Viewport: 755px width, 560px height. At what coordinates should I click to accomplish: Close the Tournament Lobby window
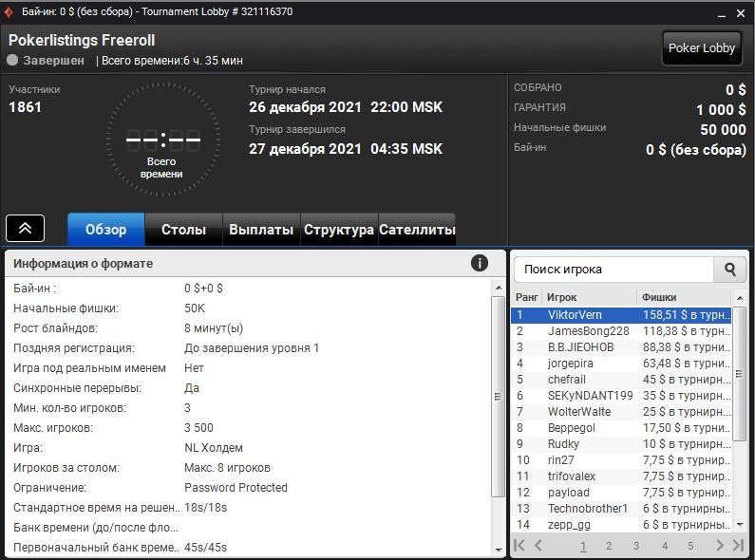coord(741,13)
